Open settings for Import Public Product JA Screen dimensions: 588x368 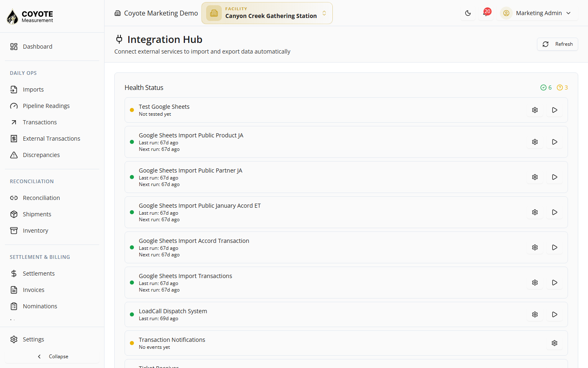(x=535, y=142)
